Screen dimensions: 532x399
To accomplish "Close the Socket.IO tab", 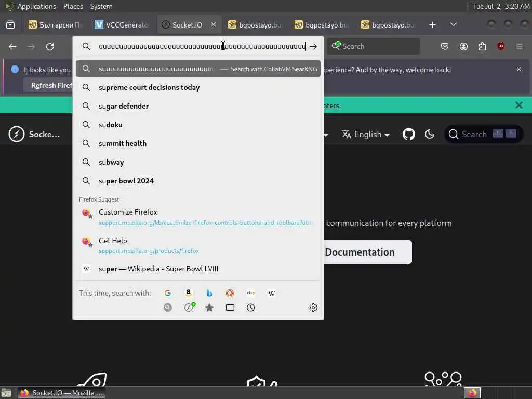I will coord(214,24).
